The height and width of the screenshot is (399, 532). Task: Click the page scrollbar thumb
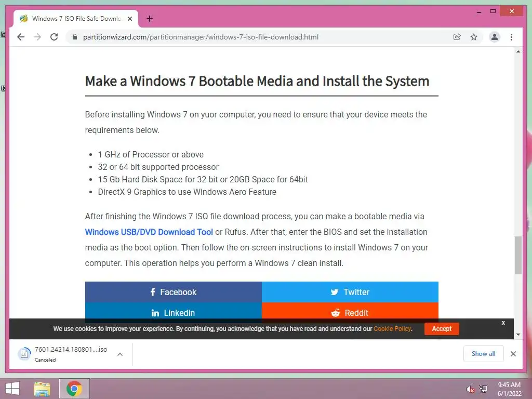point(518,255)
